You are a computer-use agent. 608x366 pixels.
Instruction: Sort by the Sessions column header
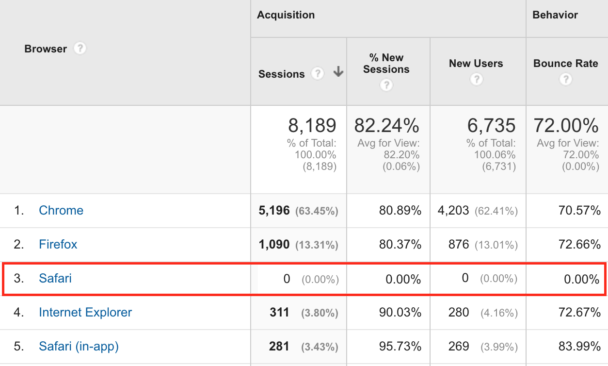click(282, 74)
